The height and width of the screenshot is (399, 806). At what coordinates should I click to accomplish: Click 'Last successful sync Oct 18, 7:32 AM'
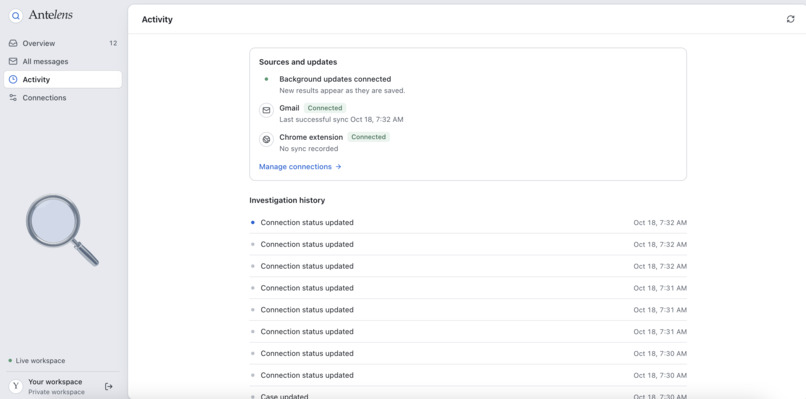[x=341, y=119]
